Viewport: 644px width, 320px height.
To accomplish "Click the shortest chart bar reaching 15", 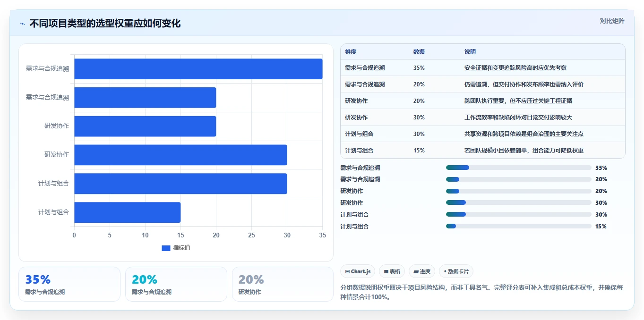I will (x=128, y=212).
